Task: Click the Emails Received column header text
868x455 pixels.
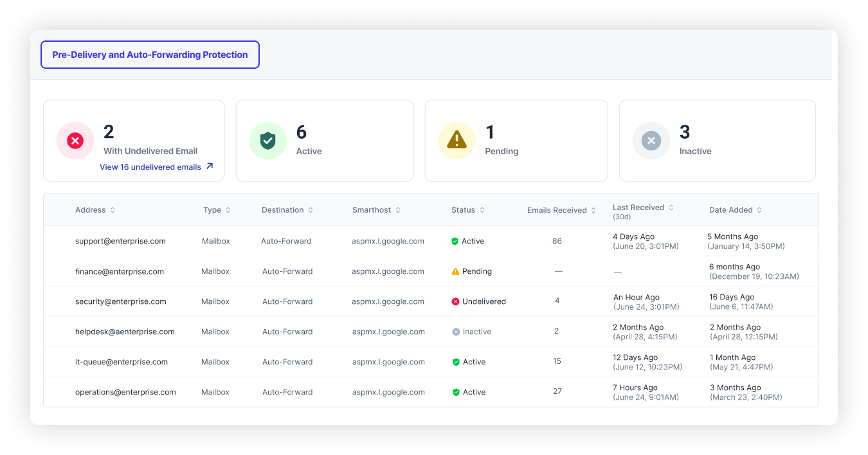Action: (x=557, y=210)
